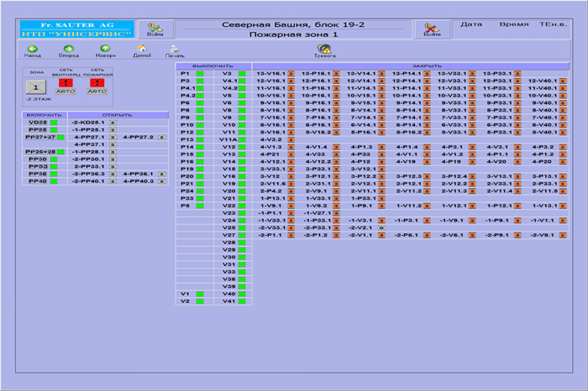Click the Fr. SAUTER AG logo

click(77, 24)
